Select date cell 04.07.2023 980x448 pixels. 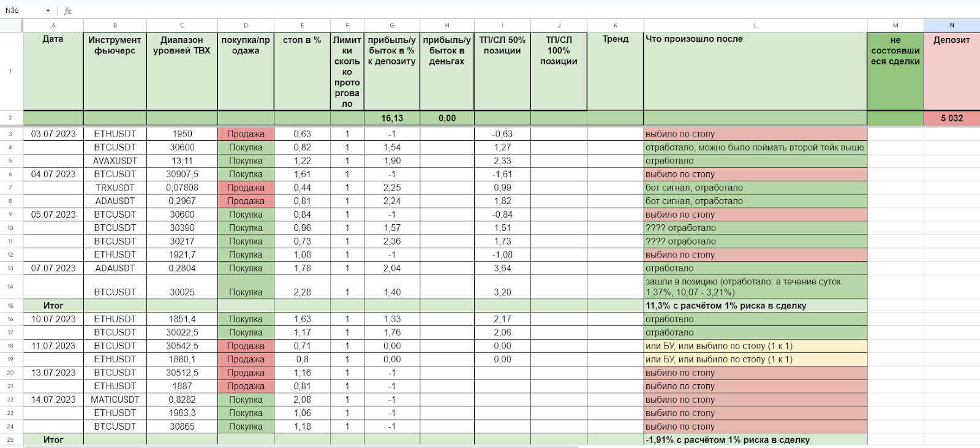[53, 174]
